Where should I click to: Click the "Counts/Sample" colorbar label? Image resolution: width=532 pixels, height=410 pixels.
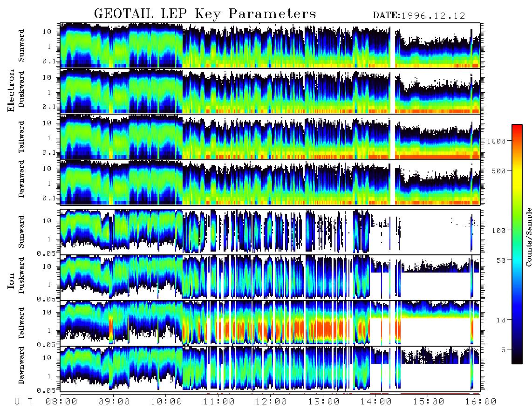528,237
